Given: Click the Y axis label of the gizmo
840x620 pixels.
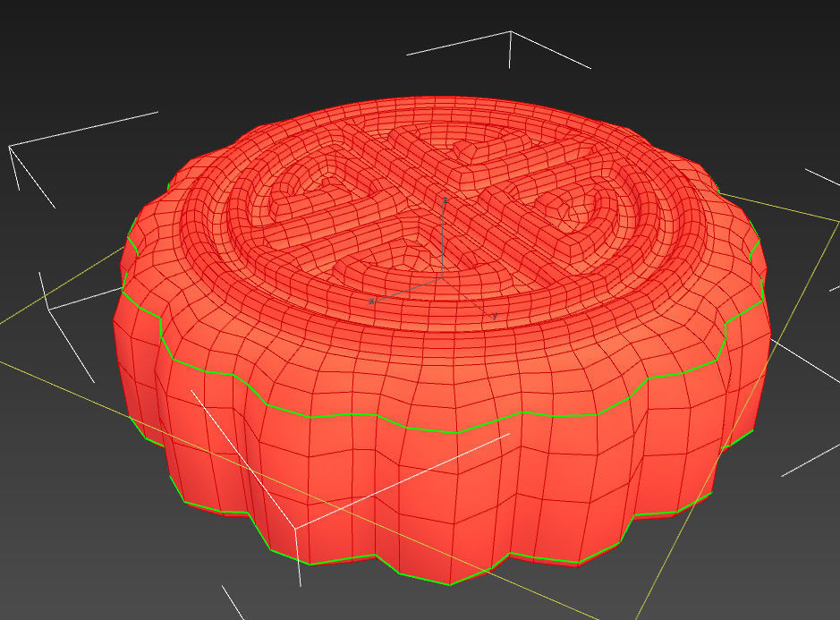Looking at the screenshot, I should pyautogui.click(x=495, y=316).
